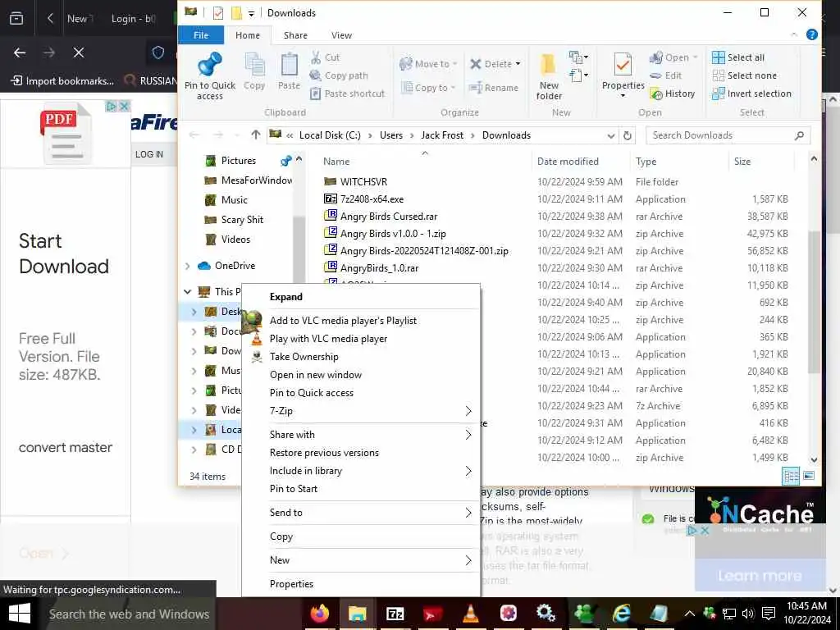This screenshot has width=840, height=630.
Task: Click Search the web and Windows box
Action: pos(129,614)
